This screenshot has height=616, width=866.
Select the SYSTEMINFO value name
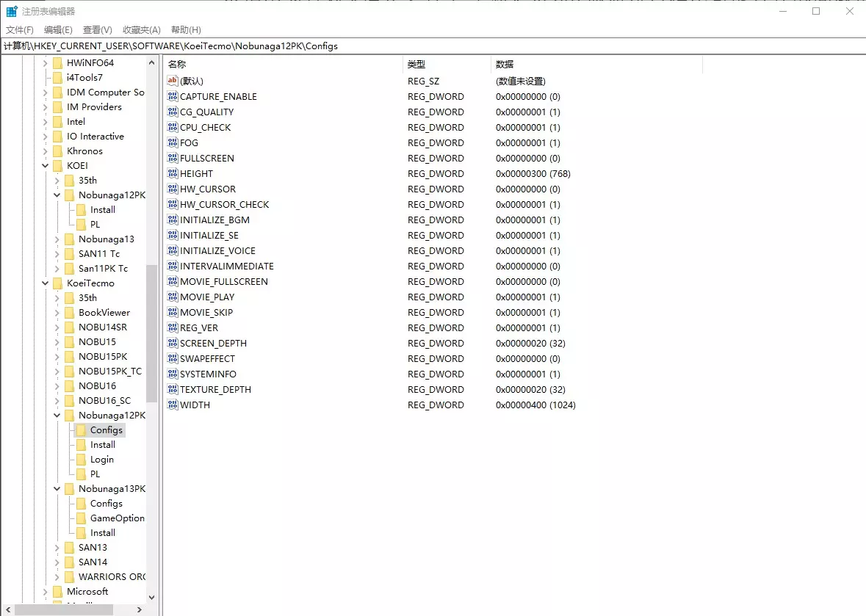[208, 374]
